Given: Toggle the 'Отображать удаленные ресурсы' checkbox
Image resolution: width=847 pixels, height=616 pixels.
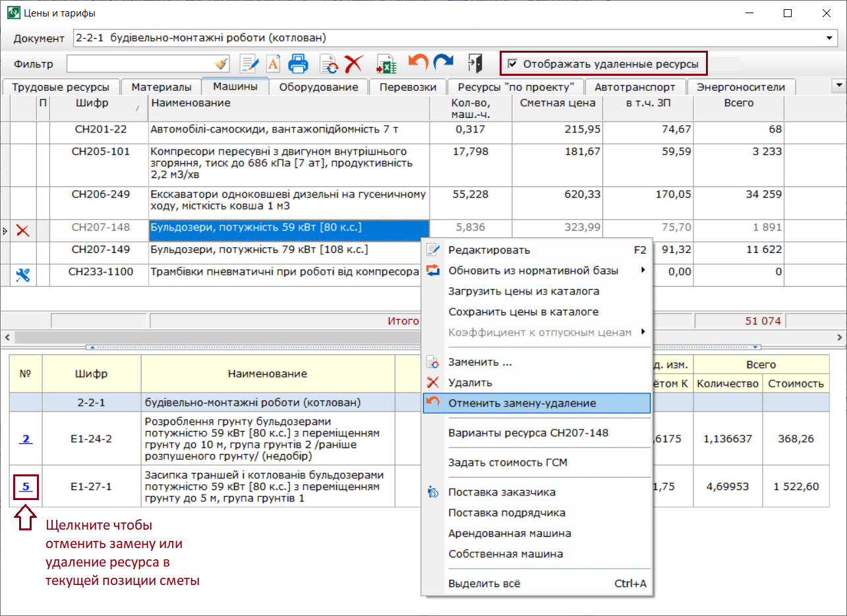Looking at the screenshot, I should coord(513,65).
